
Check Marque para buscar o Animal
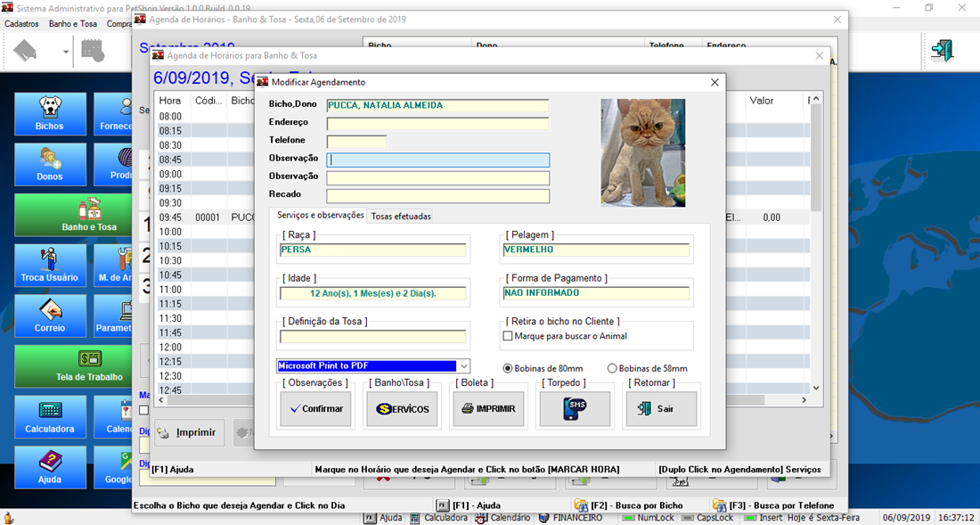pyautogui.click(x=508, y=336)
